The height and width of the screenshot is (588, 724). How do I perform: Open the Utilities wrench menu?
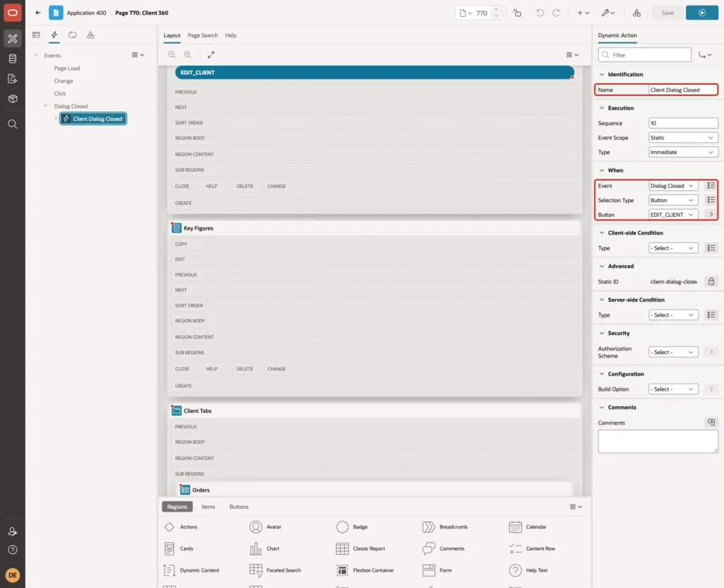coord(607,13)
